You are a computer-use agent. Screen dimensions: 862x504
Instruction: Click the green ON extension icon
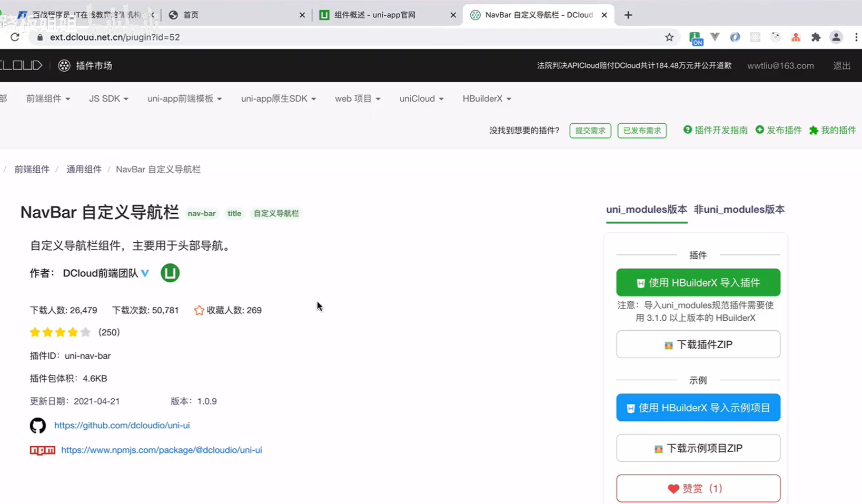point(696,38)
